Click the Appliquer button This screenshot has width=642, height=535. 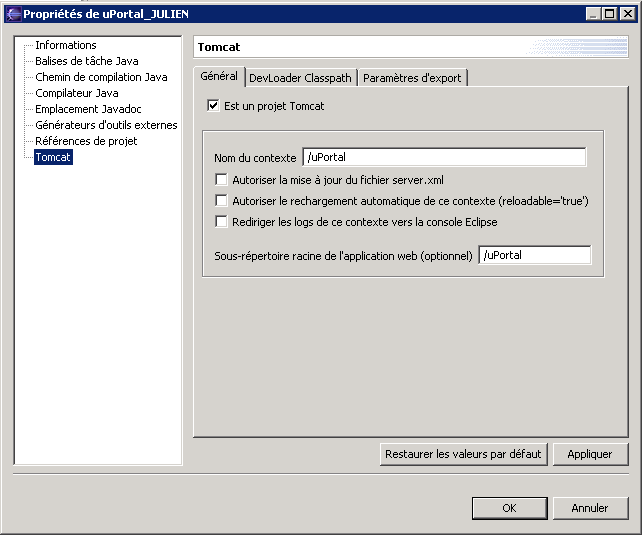(590, 454)
